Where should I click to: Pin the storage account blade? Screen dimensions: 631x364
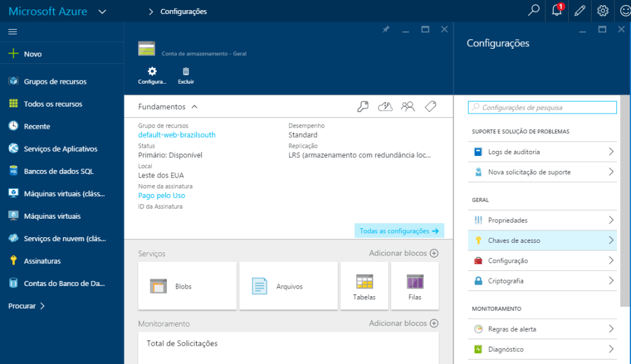click(x=385, y=29)
